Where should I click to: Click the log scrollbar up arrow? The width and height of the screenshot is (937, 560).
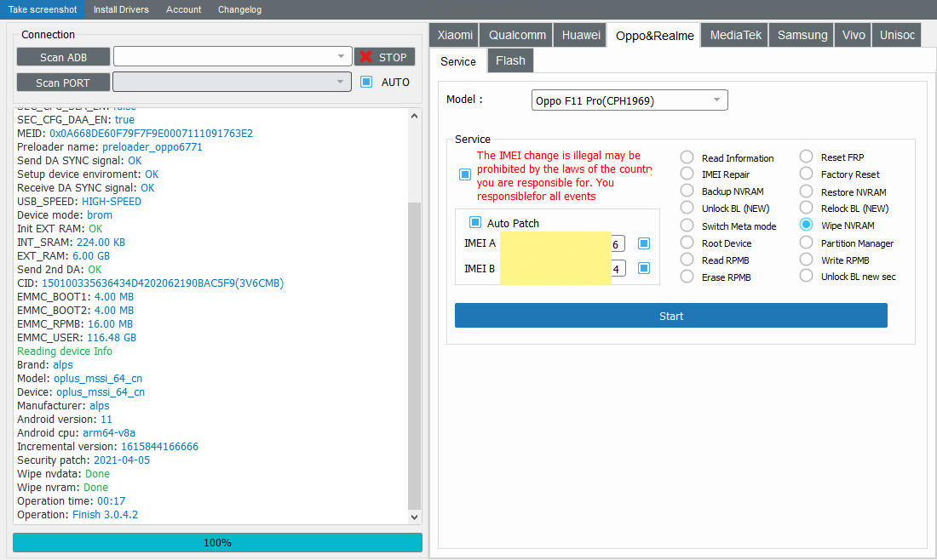click(414, 116)
